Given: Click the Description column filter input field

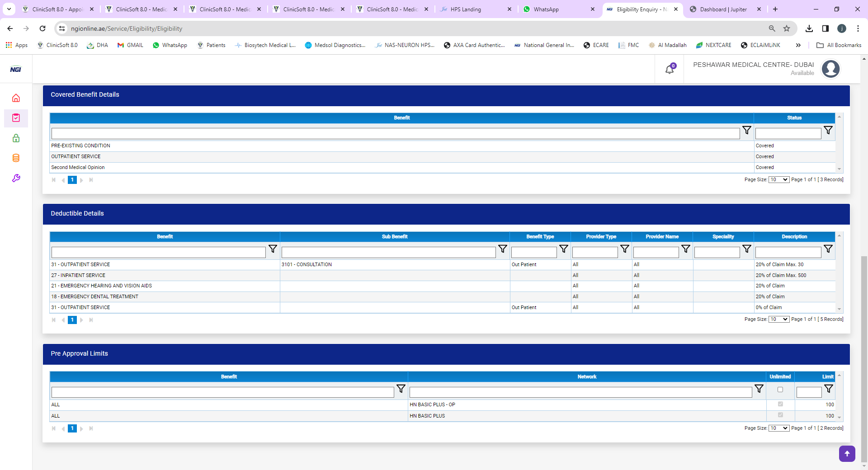Looking at the screenshot, I should point(788,252).
